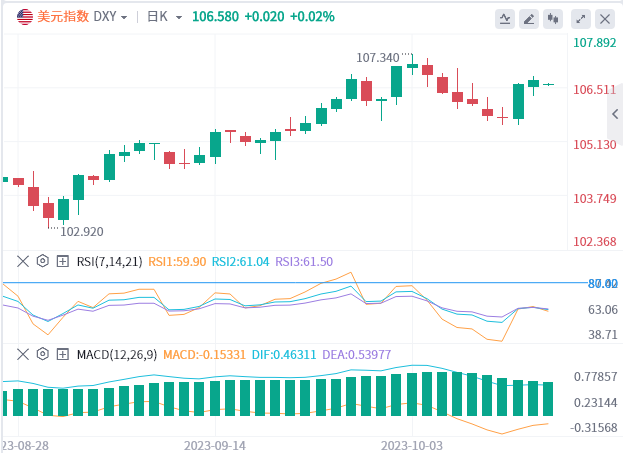Click the RSI(7,14,21) indicator label

(108, 261)
